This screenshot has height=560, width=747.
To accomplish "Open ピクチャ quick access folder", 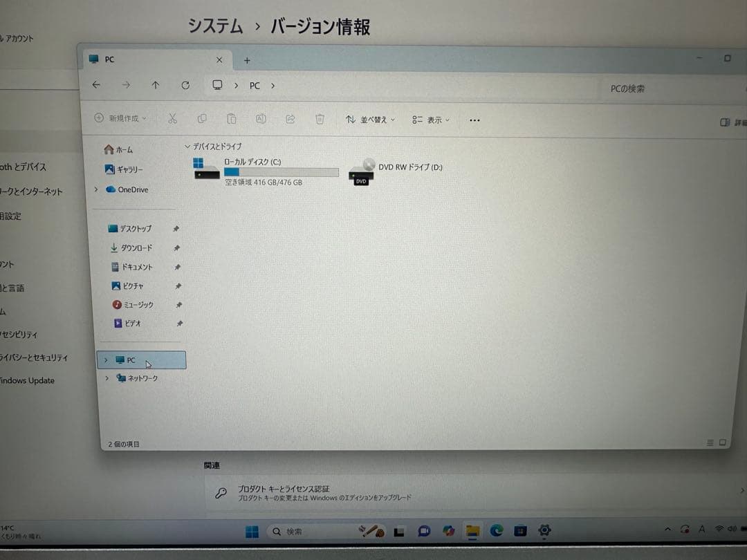I will pyautogui.click(x=127, y=286).
